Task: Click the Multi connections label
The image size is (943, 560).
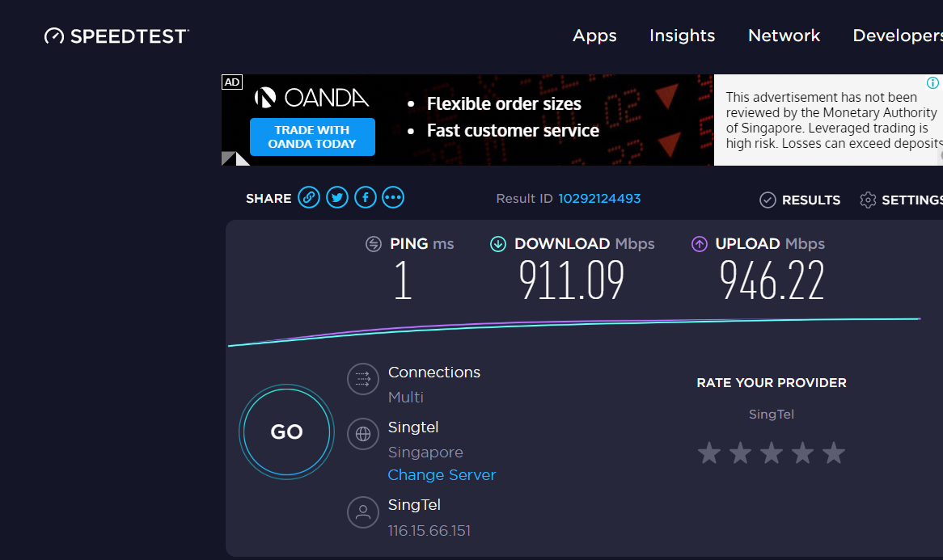Action: point(406,397)
